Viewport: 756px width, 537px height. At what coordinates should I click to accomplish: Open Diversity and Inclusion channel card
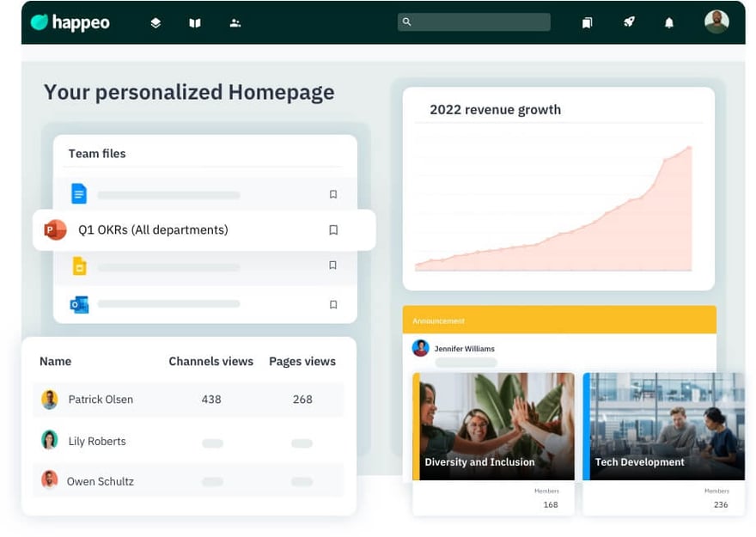coord(493,426)
